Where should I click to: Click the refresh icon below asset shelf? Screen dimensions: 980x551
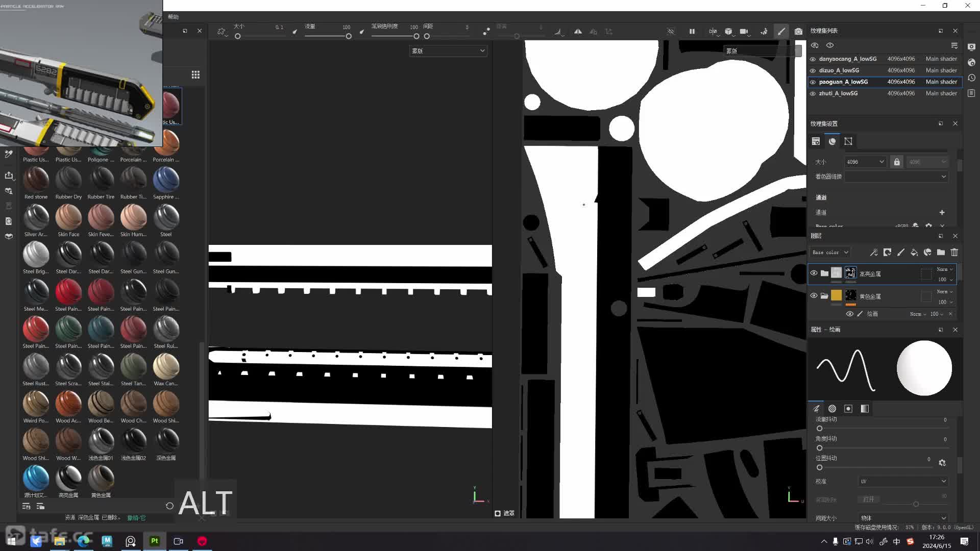(169, 506)
